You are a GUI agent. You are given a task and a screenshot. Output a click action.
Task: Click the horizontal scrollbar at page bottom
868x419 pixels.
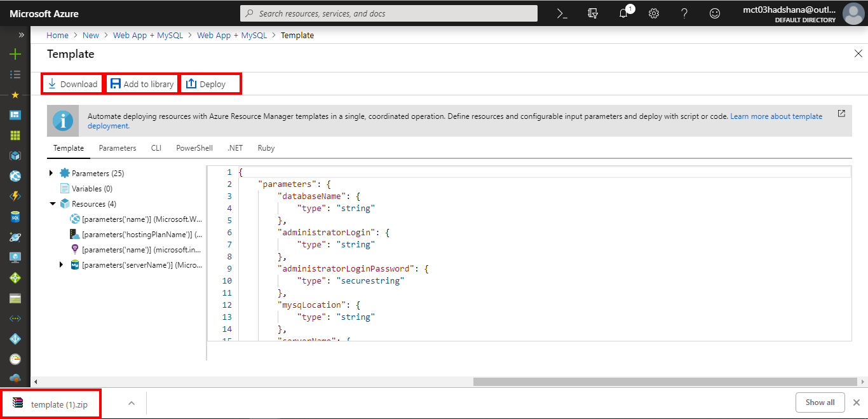coord(665,381)
